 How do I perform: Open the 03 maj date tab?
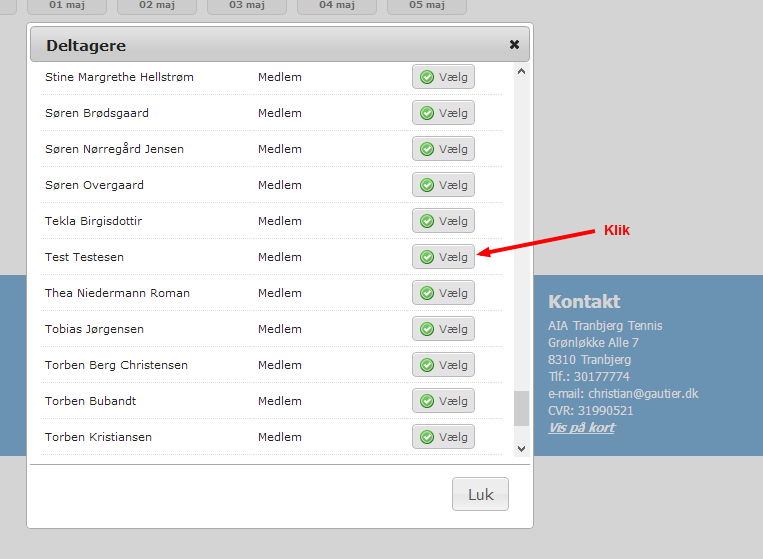pyautogui.click(x=247, y=6)
